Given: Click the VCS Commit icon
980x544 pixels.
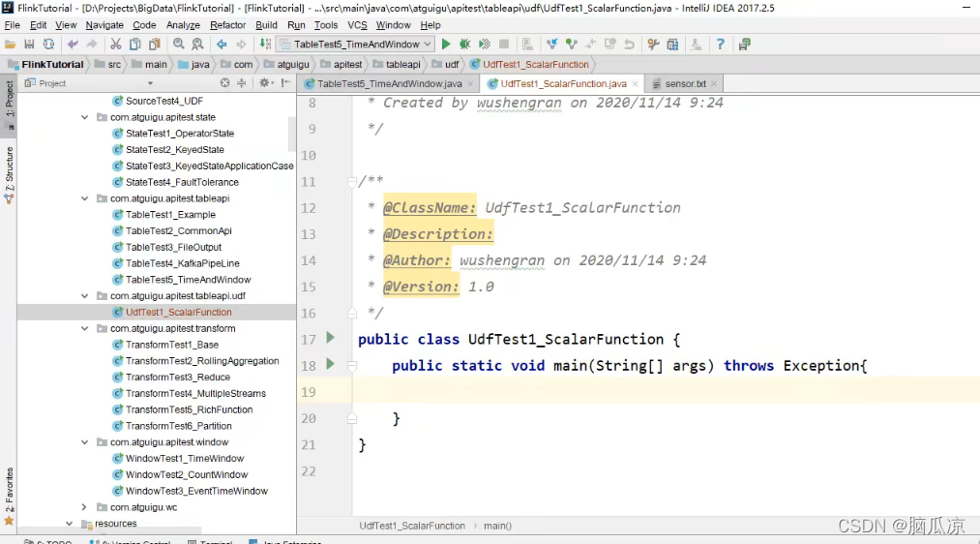Looking at the screenshot, I should [x=571, y=45].
